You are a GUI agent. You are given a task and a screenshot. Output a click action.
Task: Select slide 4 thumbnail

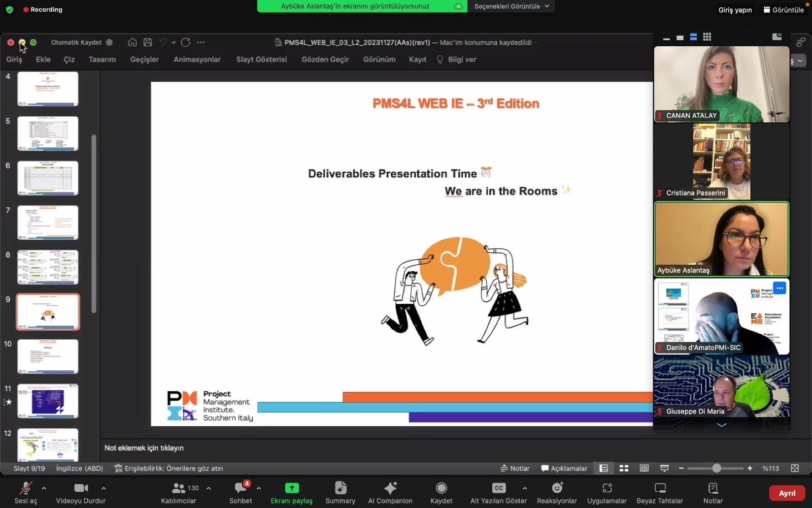click(48, 88)
